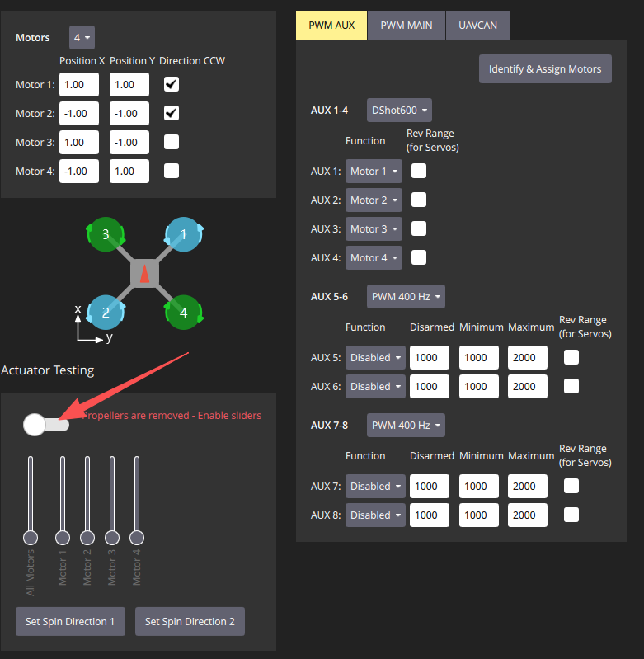Edit Motor 4 Position Y field
Screen dimensions: 644x659
[x=129, y=171]
